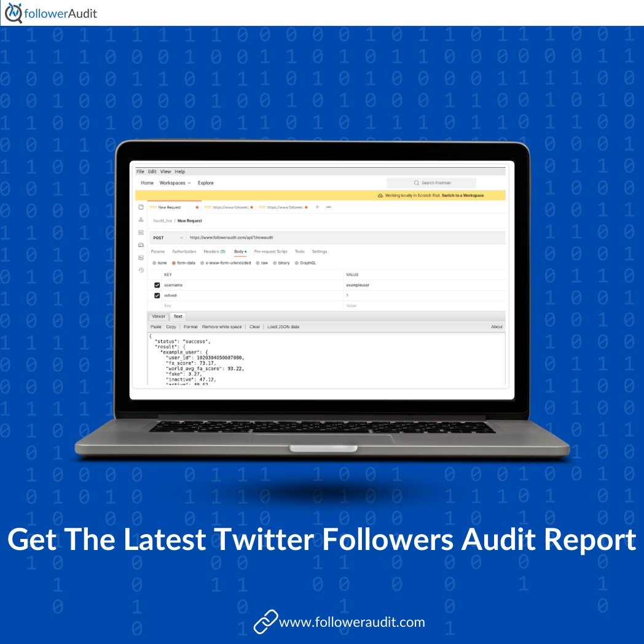Click the cloud icon in yellow banner
This screenshot has width=644, height=644.
[380, 195]
